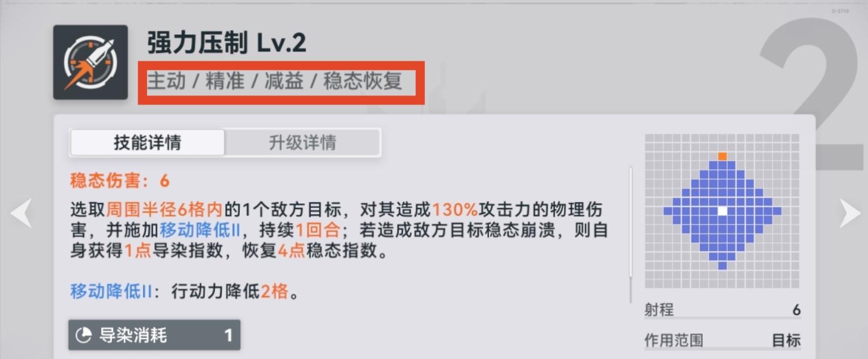Go to previous skill with left arrow
The image size is (868, 359).
20,213
